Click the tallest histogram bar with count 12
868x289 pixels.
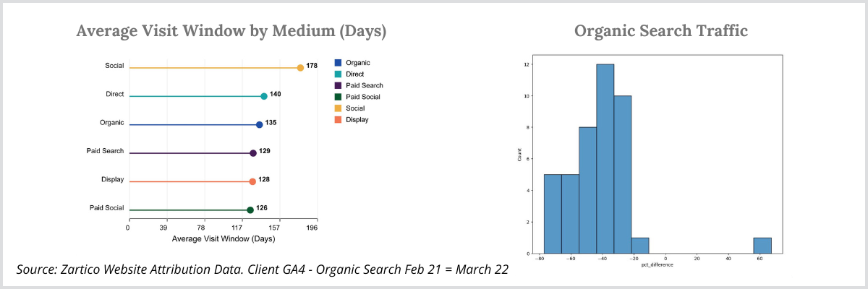pos(605,159)
